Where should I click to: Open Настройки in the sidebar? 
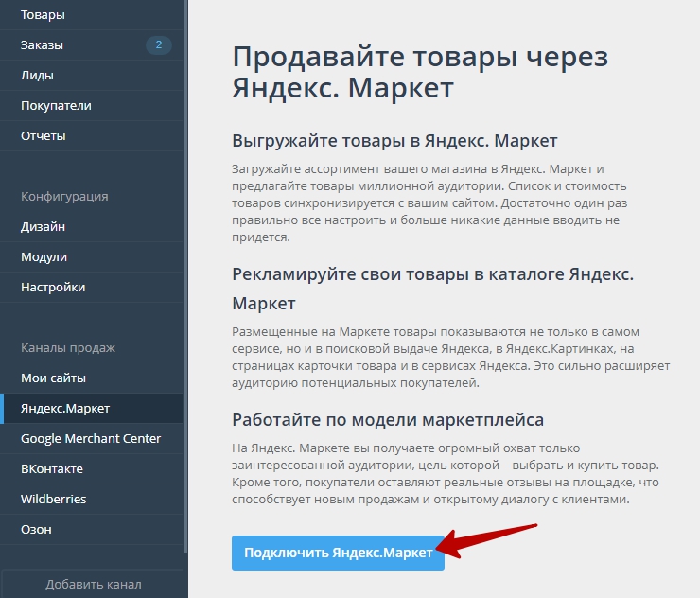(x=91, y=287)
